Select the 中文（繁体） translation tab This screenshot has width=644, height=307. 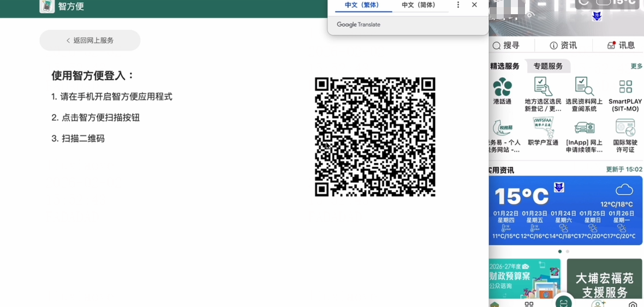click(363, 5)
